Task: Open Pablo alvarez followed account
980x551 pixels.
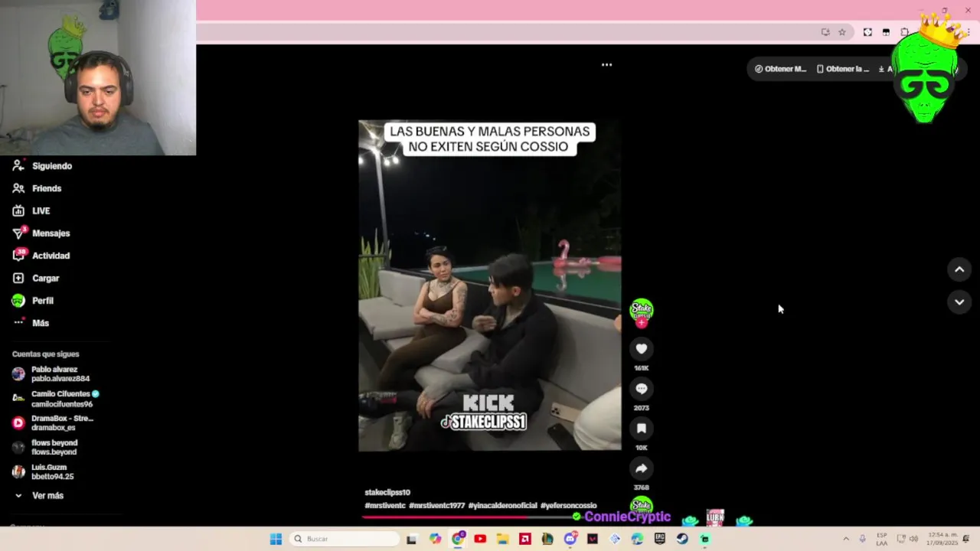Action: tap(51, 374)
